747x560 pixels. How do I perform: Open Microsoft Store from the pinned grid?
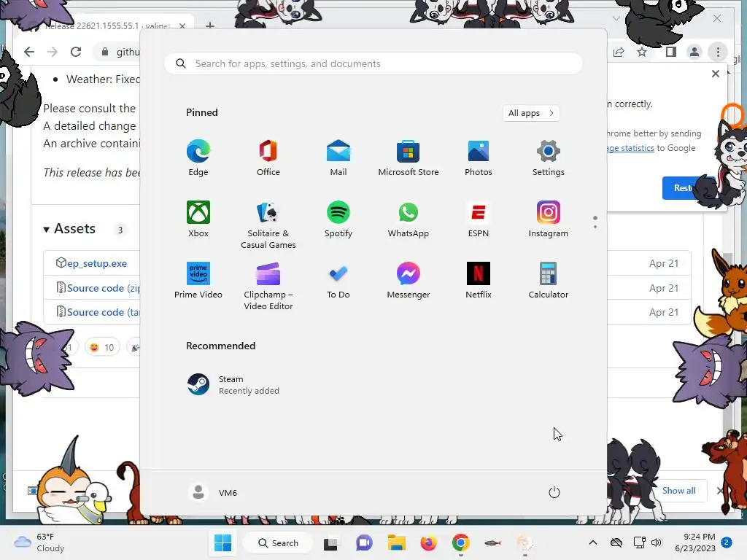(x=409, y=158)
